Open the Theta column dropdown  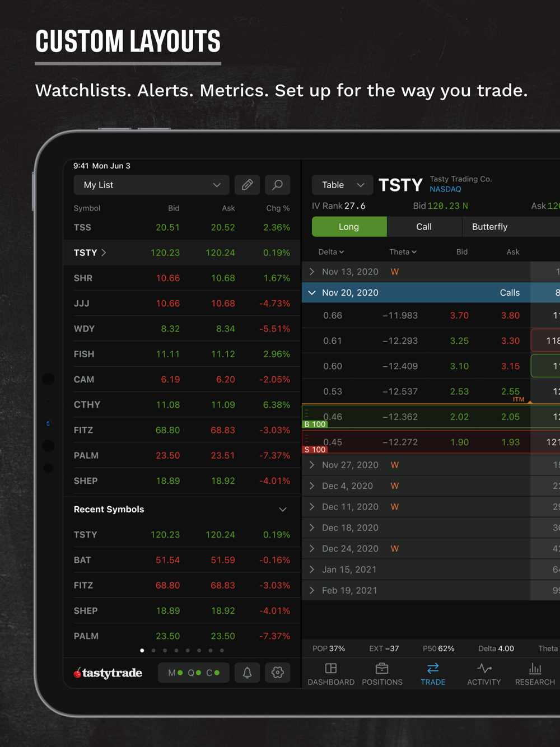[x=403, y=252]
